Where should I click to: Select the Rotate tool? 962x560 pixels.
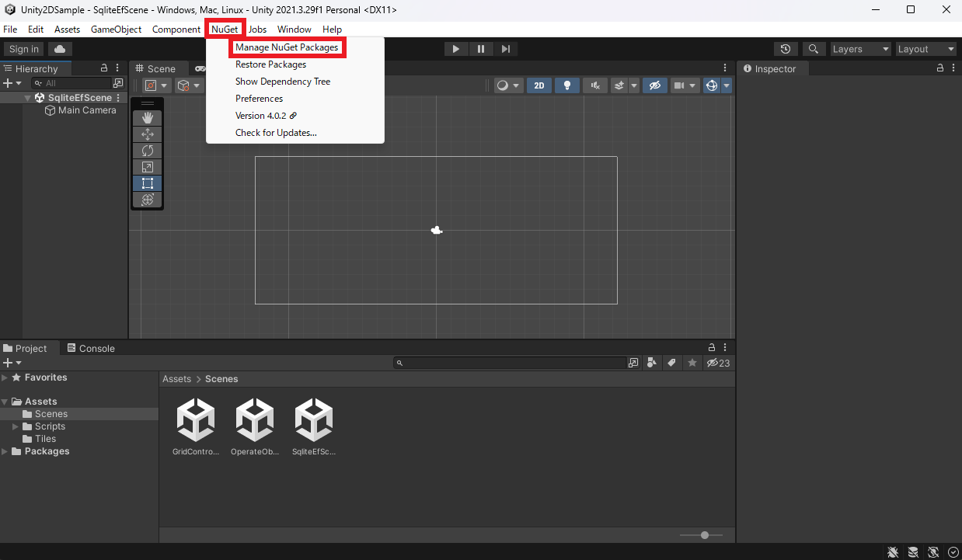coord(148,151)
